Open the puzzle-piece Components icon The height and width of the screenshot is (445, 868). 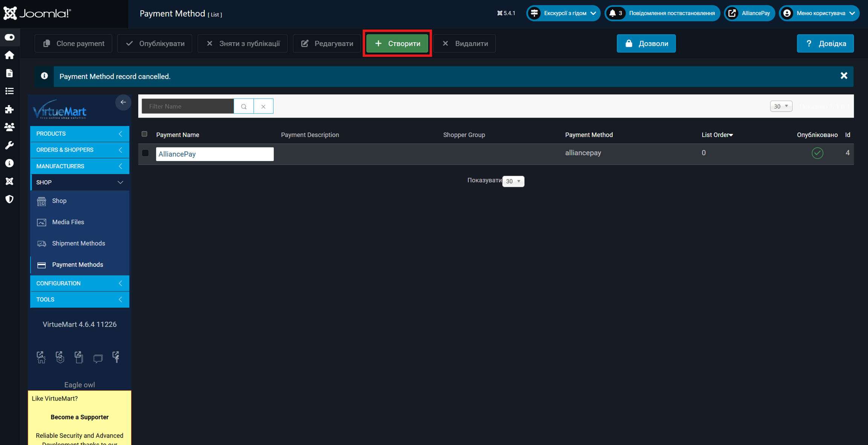pyautogui.click(x=9, y=109)
